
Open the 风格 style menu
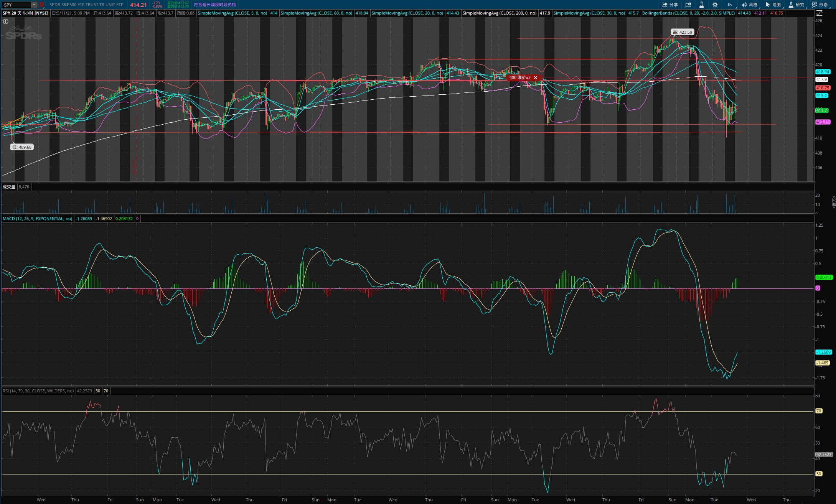750,5
